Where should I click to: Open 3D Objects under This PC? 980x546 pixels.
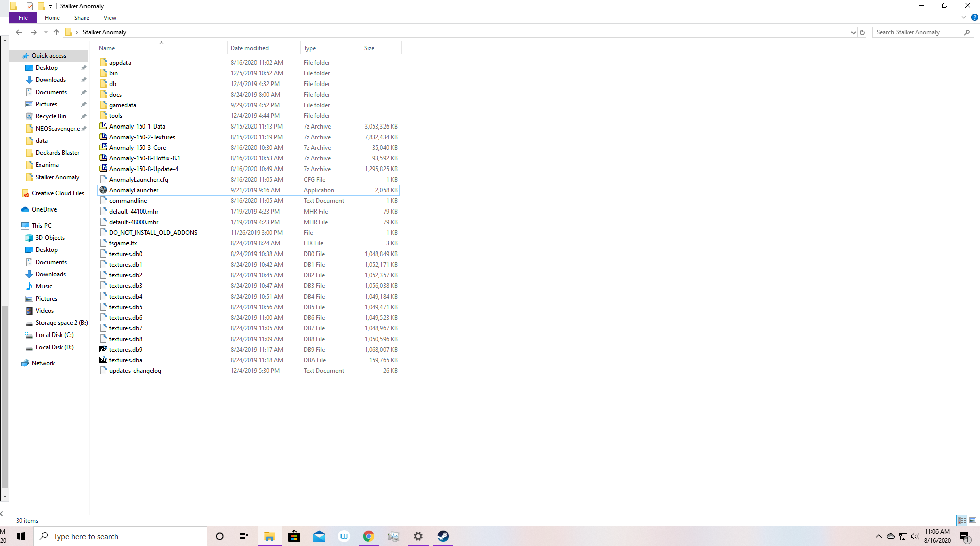click(50, 238)
